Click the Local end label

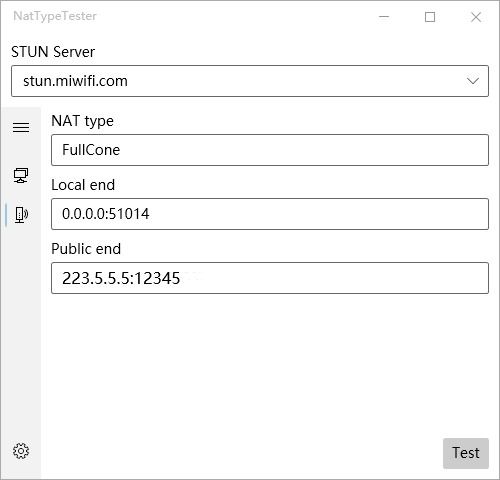pos(83,185)
